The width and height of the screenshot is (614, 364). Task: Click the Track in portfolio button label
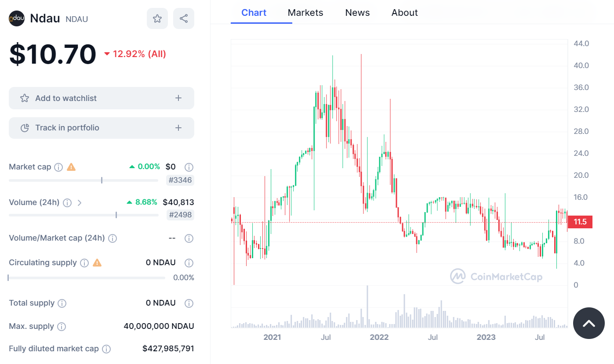click(x=67, y=128)
